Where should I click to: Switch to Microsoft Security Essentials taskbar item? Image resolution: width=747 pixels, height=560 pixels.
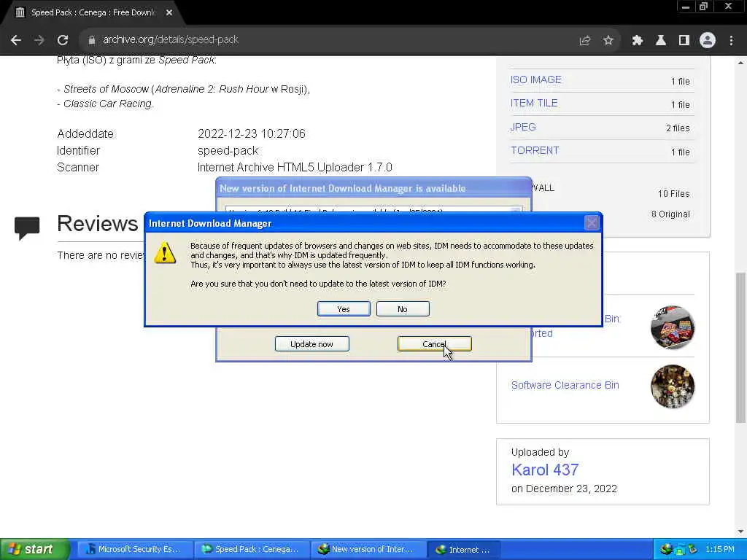pyautogui.click(x=135, y=549)
